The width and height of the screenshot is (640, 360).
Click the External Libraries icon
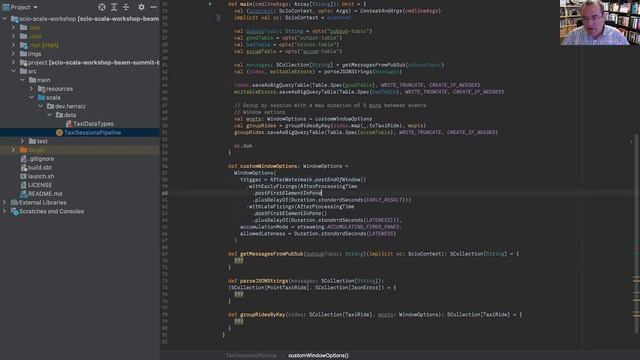pyautogui.click(x=14, y=202)
